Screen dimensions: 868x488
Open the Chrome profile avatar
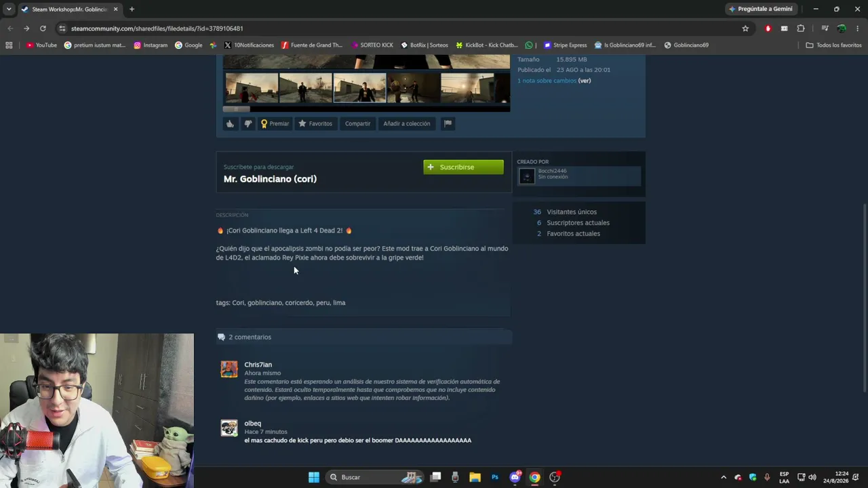tap(842, 28)
